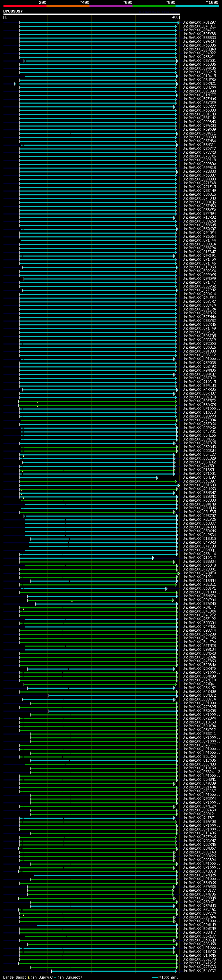Image resolution: width=222 pixels, height=980 pixels.
Task: Click hit UniRef100_Q0UQU6
Action: 199,508
